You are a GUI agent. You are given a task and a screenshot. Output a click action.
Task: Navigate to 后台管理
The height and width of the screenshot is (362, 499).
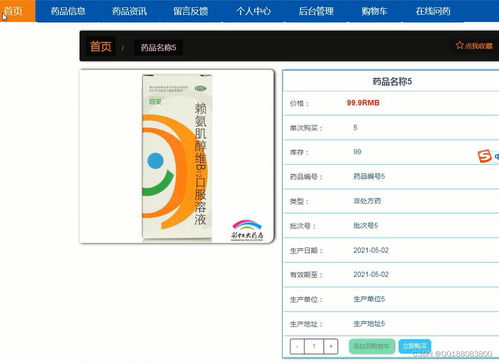316,11
